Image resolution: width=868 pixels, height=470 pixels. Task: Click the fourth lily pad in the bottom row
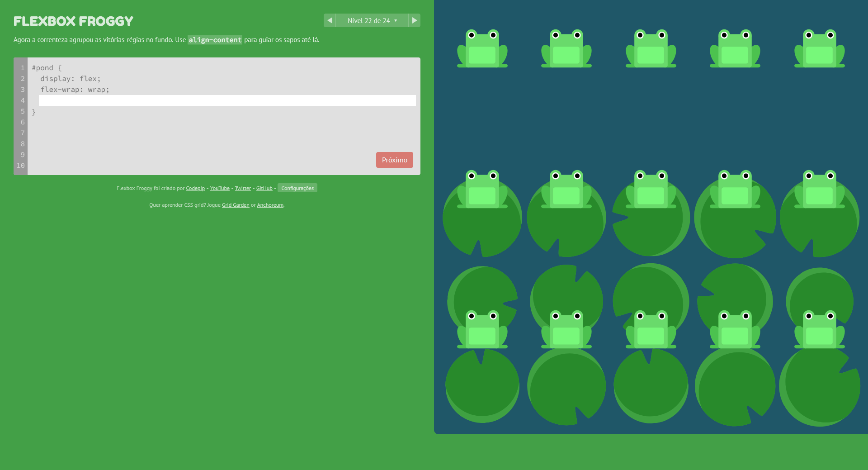(x=735, y=385)
